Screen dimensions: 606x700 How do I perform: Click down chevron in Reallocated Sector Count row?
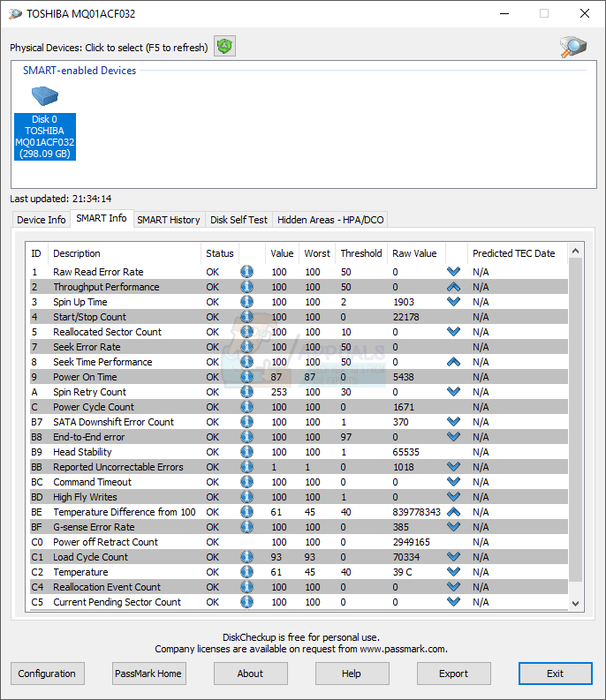coord(453,332)
